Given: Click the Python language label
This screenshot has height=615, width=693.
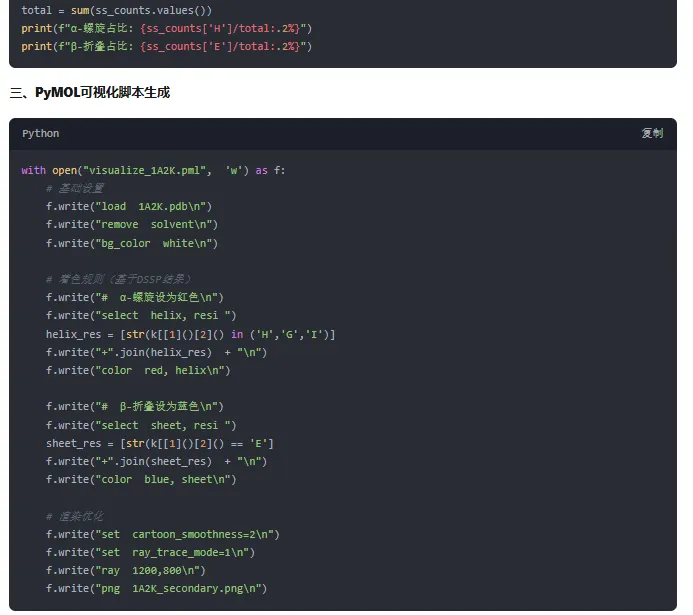Looking at the screenshot, I should [x=41, y=133].
